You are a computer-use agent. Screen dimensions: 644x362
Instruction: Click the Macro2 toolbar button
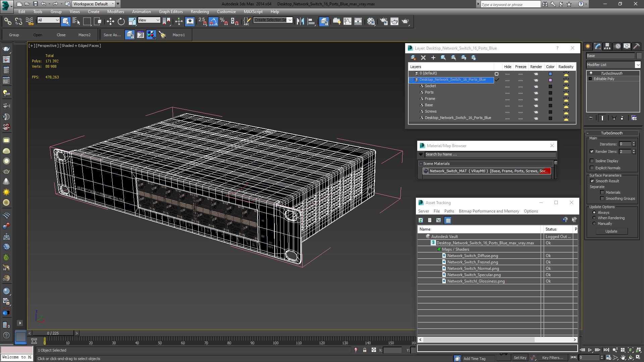(85, 35)
